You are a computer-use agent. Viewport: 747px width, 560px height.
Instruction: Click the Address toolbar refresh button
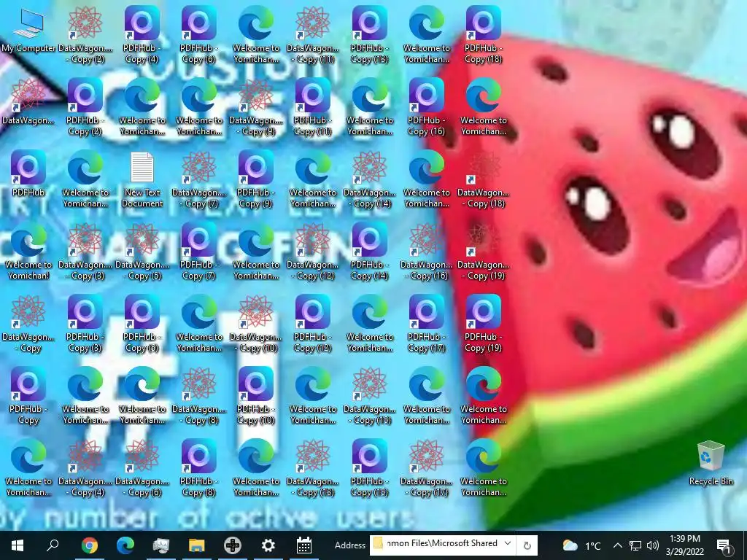pos(527,545)
